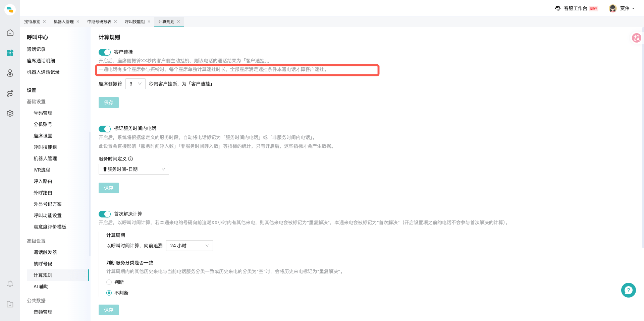This screenshot has width=644, height=321.
Task: Open 呼叫技能组 in the settings menu
Action: click(x=45, y=147)
